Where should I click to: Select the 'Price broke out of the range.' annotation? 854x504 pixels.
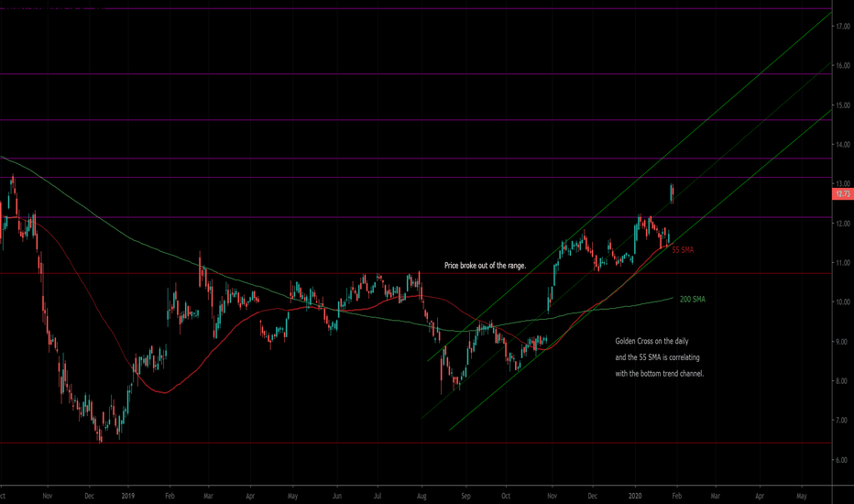(x=486, y=266)
